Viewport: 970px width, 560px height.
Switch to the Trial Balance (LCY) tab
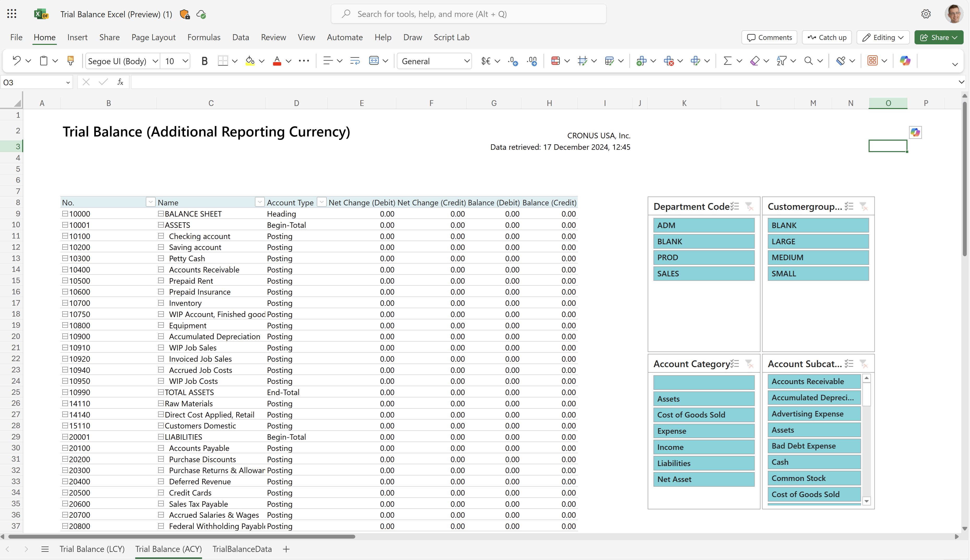click(x=92, y=549)
